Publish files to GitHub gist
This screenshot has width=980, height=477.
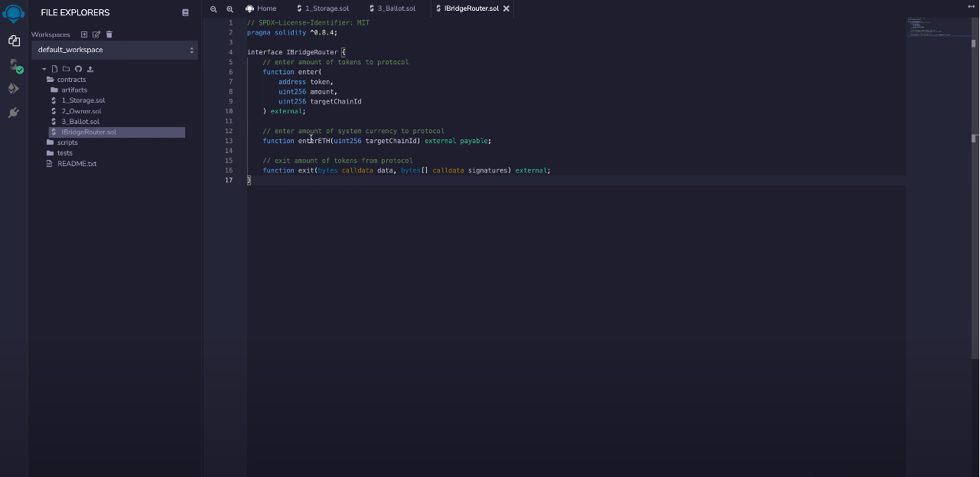pyautogui.click(x=78, y=69)
